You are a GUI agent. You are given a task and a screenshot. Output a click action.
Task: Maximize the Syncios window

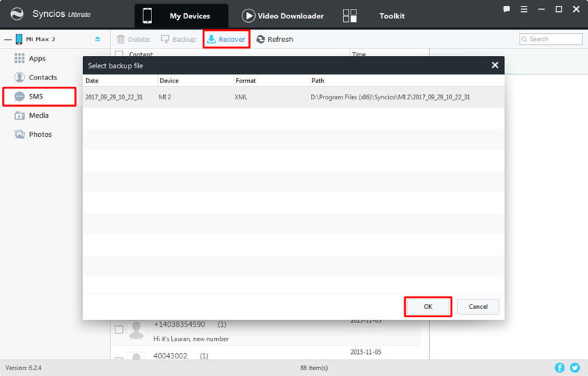(x=559, y=9)
